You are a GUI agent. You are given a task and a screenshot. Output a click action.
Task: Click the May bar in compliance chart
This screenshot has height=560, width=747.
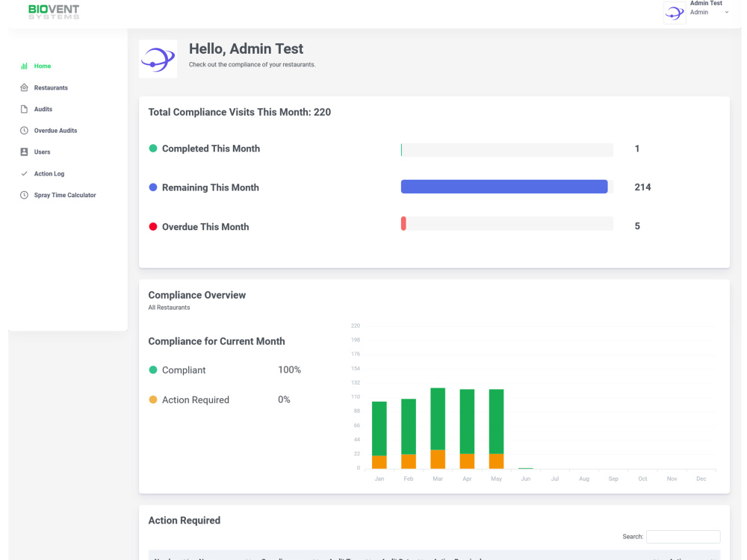pyautogui.click(x=497, y=429)
